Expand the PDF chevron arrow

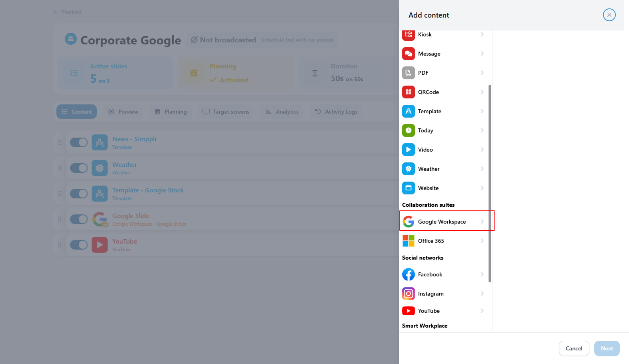482,73
